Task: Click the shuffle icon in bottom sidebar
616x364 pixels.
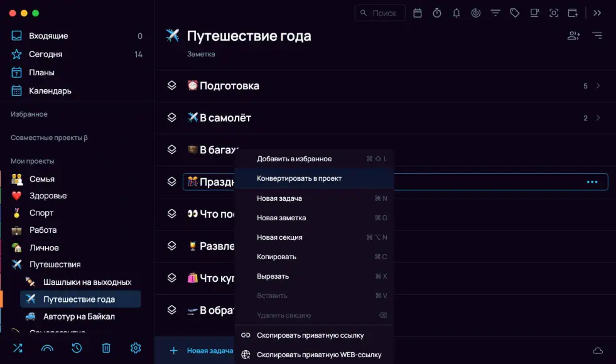Action: click(17, 348)
